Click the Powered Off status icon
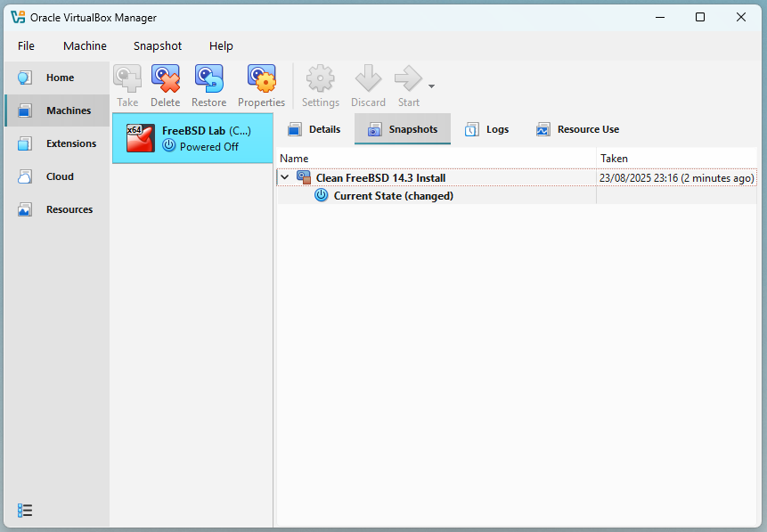Image resolution: width=767 pixels, height=532 pixels. point(168,145)
